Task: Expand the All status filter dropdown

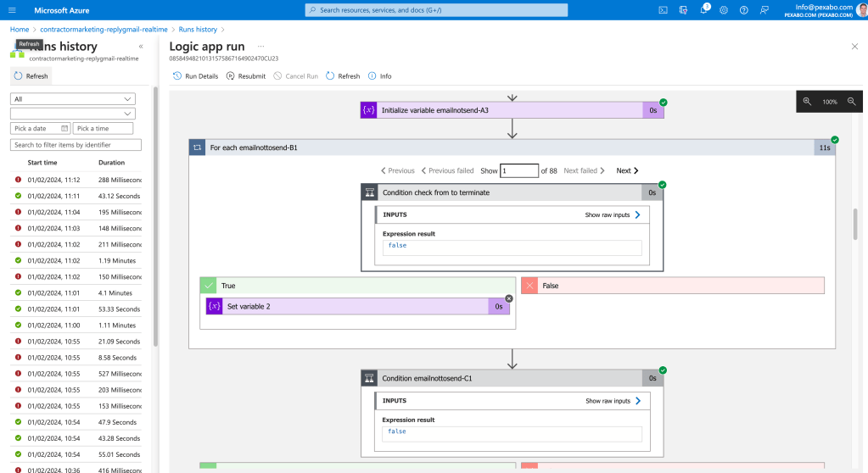Action: point(72,99)
